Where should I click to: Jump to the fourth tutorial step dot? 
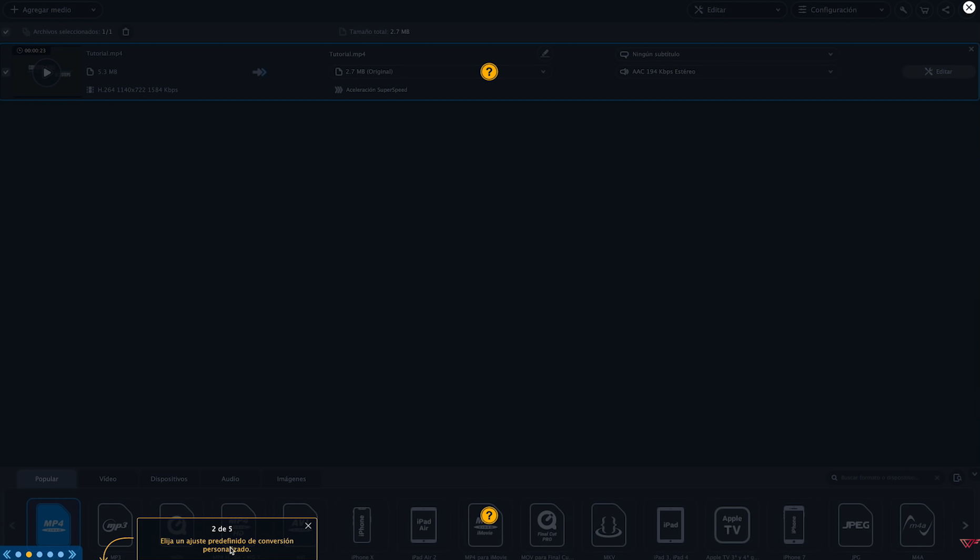(50, 554)
